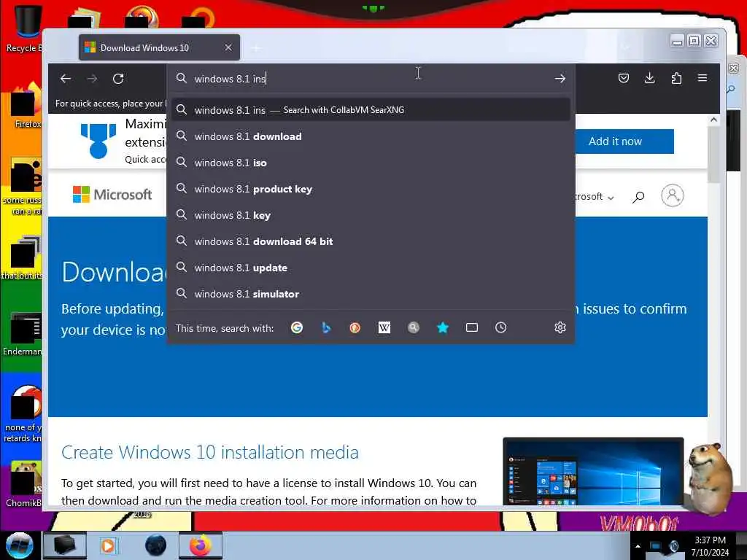Open the extensions puzzle icon
Viewport: 747px width, 560px height.
pos(676,78)
